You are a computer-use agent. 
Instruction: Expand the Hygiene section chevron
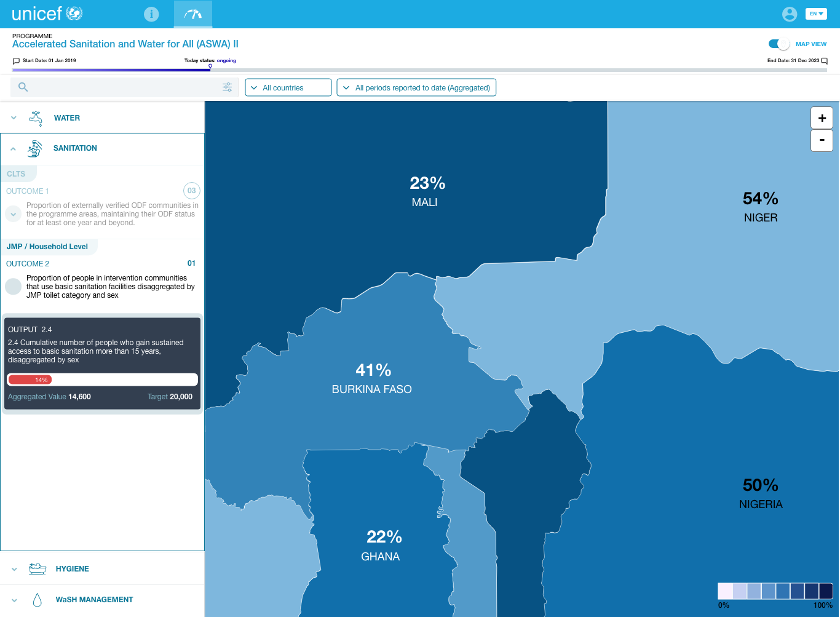(14, 569)
